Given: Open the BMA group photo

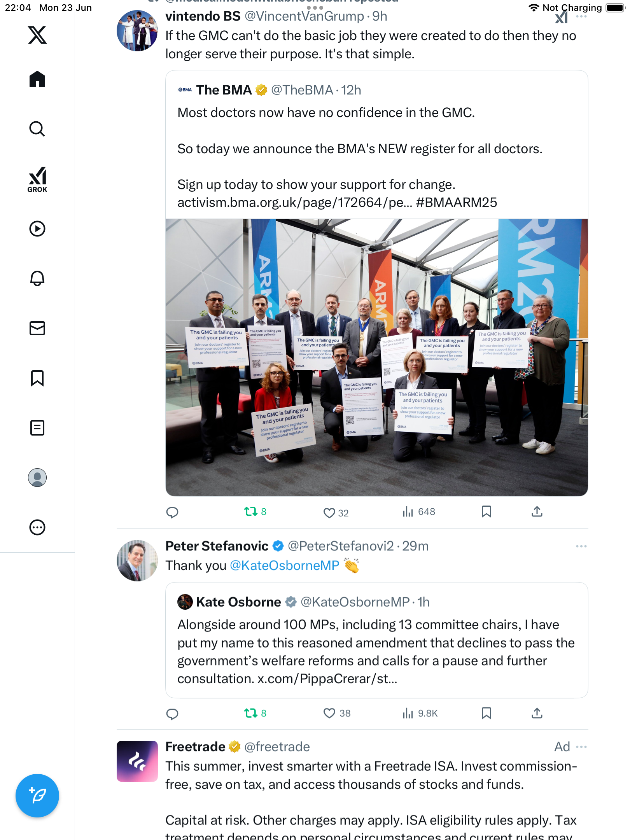Looking at the screenshot, I should coord(376,357).
